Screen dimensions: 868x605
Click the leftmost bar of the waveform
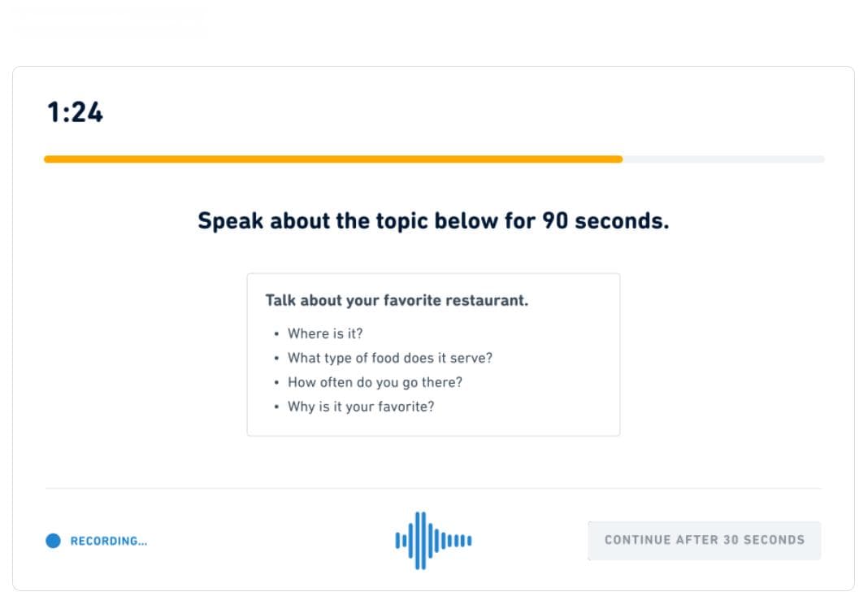tap(397, 541)
